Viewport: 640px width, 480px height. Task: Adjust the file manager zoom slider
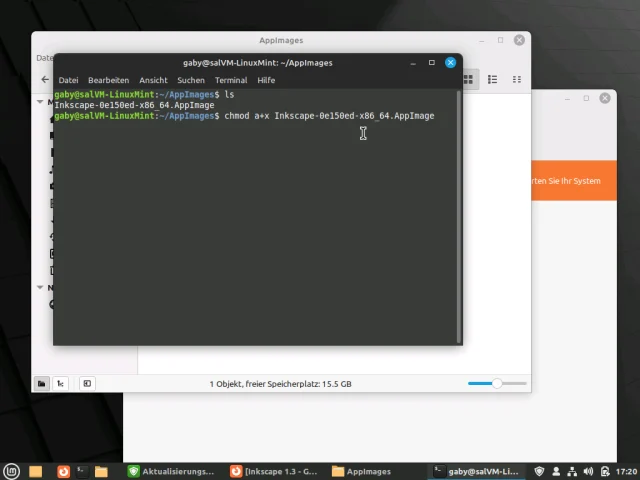(x=495, y=383)
